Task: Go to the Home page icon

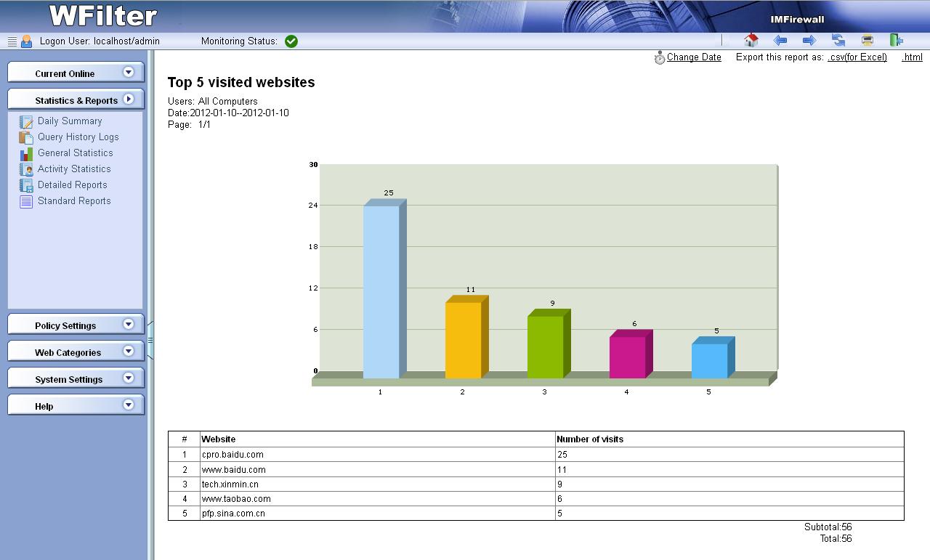Action: pyautogui.click(x=751, y=41)
